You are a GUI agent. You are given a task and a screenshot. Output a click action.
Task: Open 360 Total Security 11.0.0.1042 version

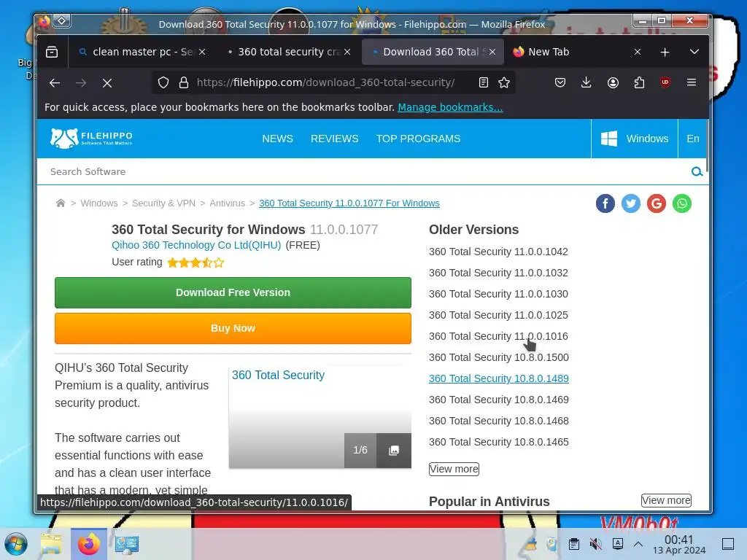(498, 252)
